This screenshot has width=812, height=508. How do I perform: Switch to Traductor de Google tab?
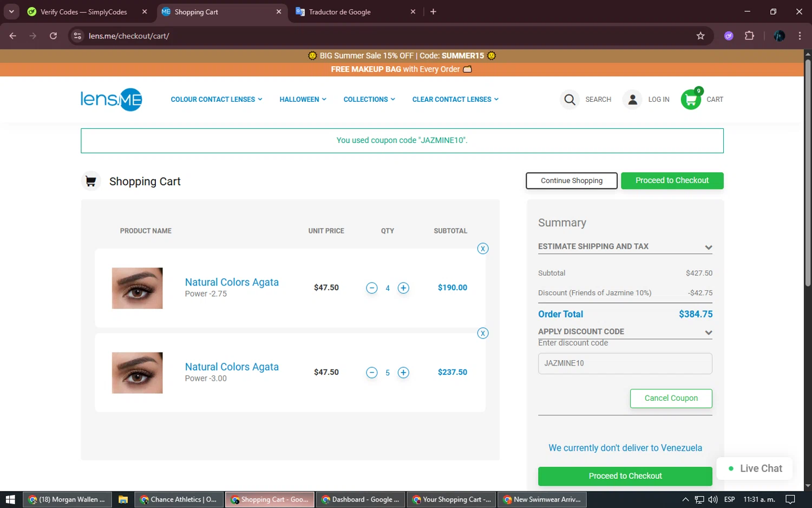340,12
